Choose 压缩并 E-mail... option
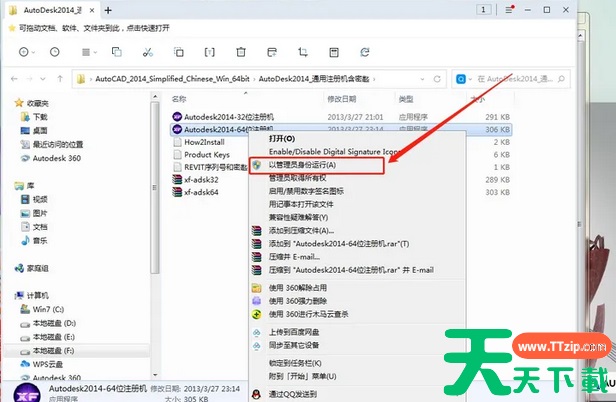 coord(294,257)
